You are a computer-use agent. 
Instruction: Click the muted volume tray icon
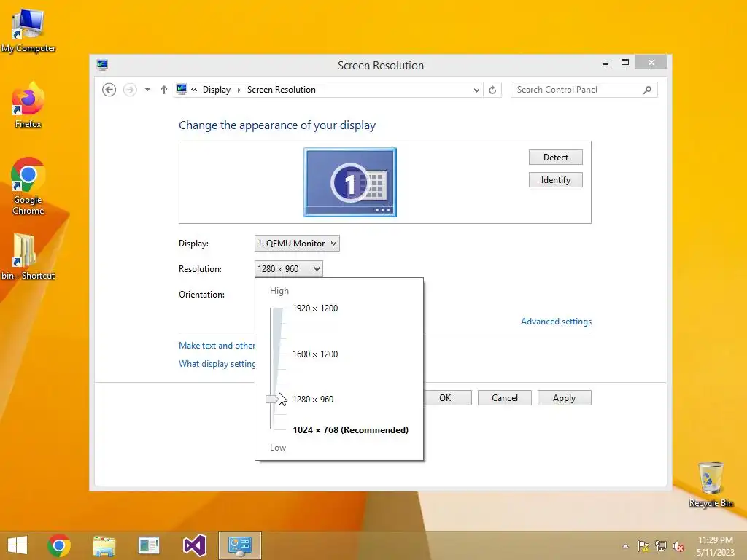click(678, 546)
